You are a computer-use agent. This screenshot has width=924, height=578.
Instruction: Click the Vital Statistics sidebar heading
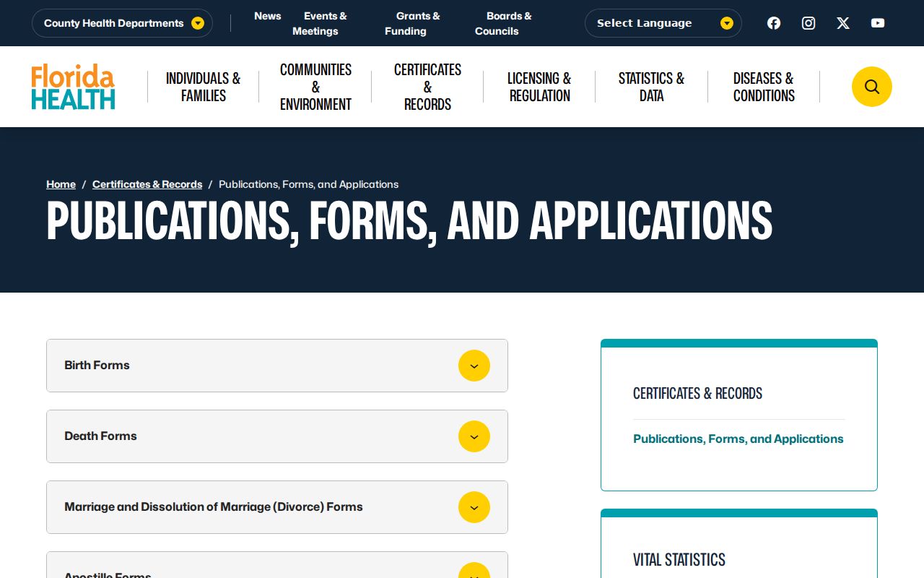[x=679, y=560]
